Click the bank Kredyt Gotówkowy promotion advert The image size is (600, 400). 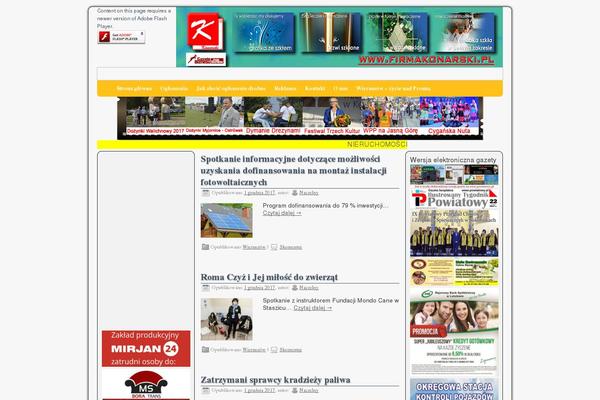(x=454, y=332)
